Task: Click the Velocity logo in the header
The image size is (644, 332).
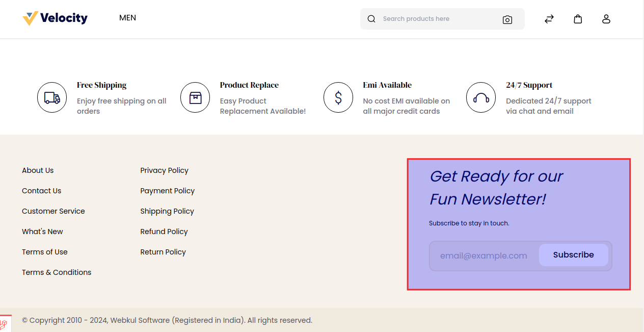Action: point(55,18)
